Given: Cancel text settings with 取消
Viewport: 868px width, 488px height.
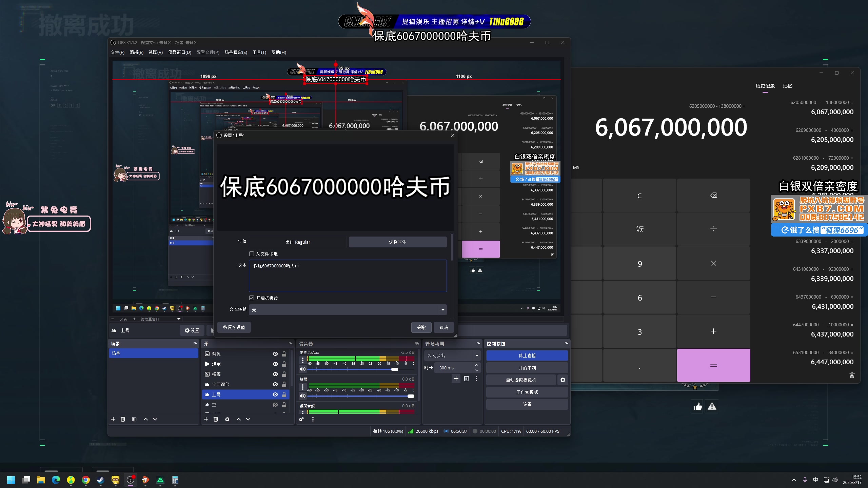Looking at the screenshot, I should point(444,327).
